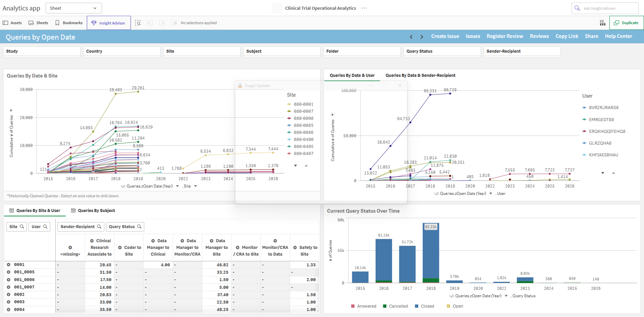Select site 080-0008 in the legend
The image size is (644, 317).
pyautogui.click(x=300, y=118)
